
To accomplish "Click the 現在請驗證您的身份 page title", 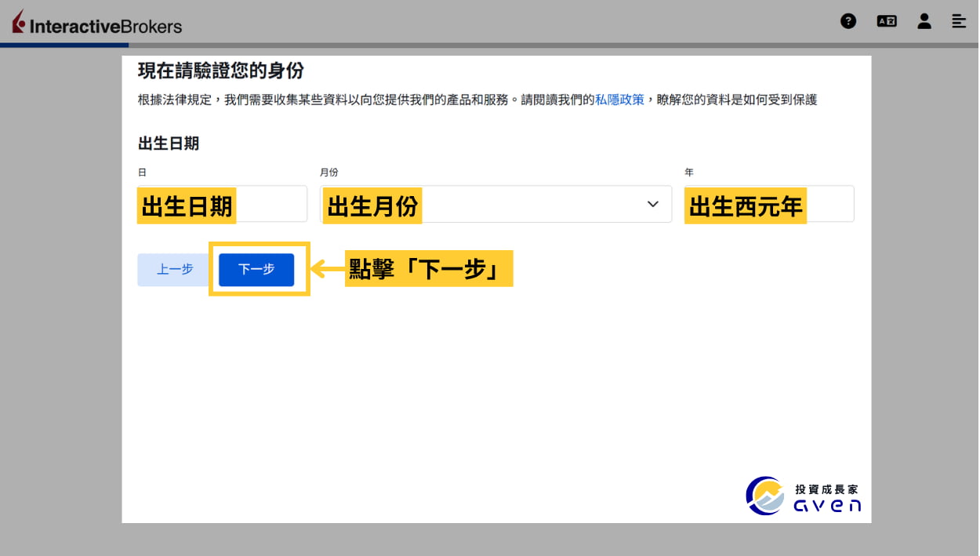I will point(221,71).
